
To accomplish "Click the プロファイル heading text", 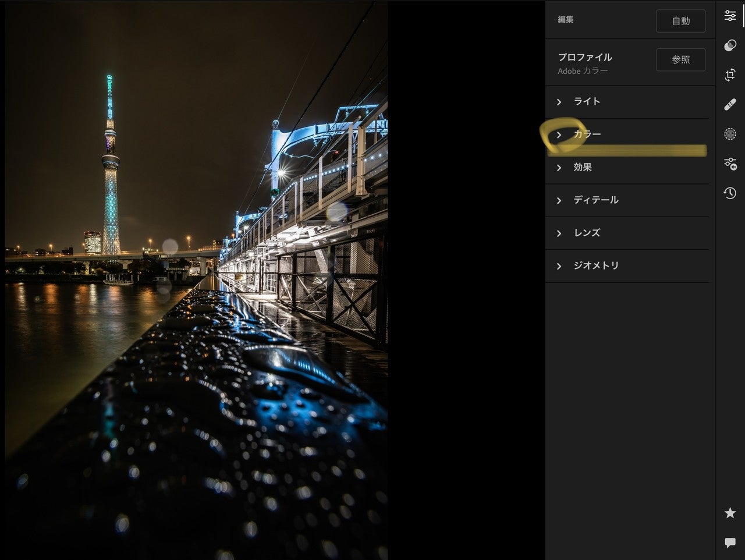I will point(585,57).
